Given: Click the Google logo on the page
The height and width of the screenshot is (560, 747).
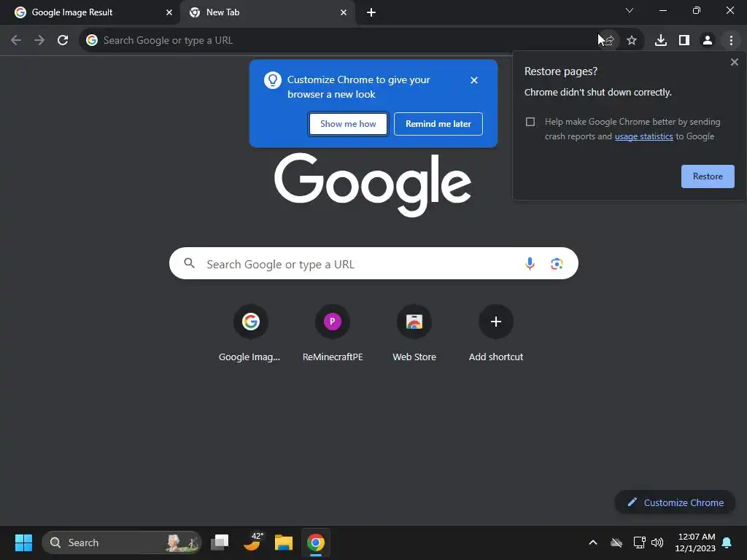Looking at the screenshot, I should (x=373, y=184).
